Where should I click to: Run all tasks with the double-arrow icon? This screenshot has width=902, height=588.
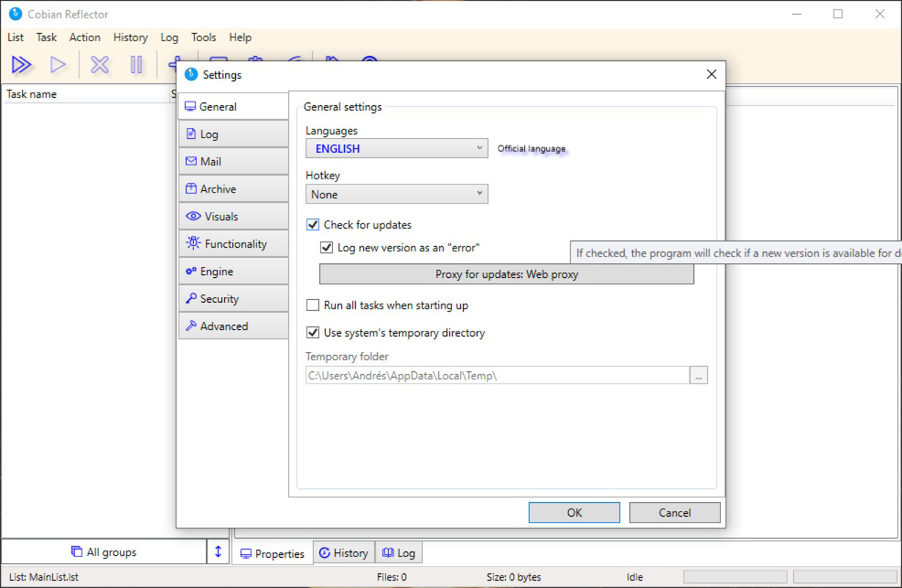pyautogui.click(x=21, y=65)
